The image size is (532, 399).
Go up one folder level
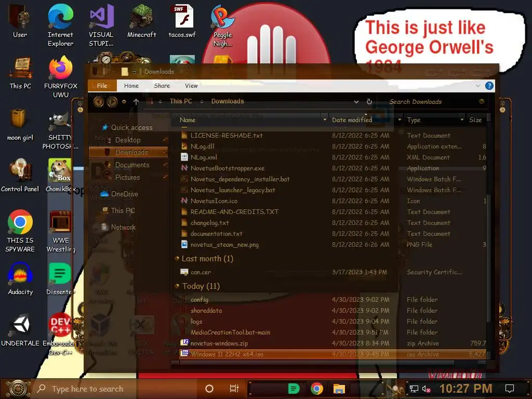[x=136, y=101]
